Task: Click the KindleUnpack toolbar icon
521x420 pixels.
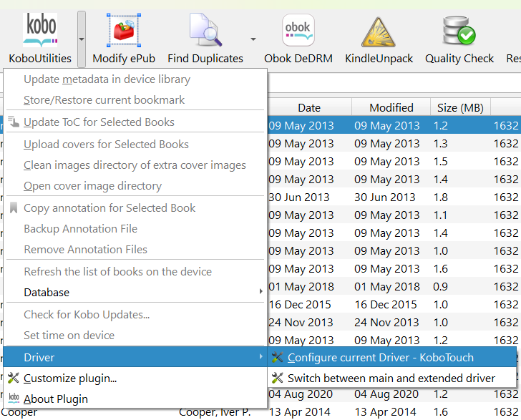Action: 379,31
